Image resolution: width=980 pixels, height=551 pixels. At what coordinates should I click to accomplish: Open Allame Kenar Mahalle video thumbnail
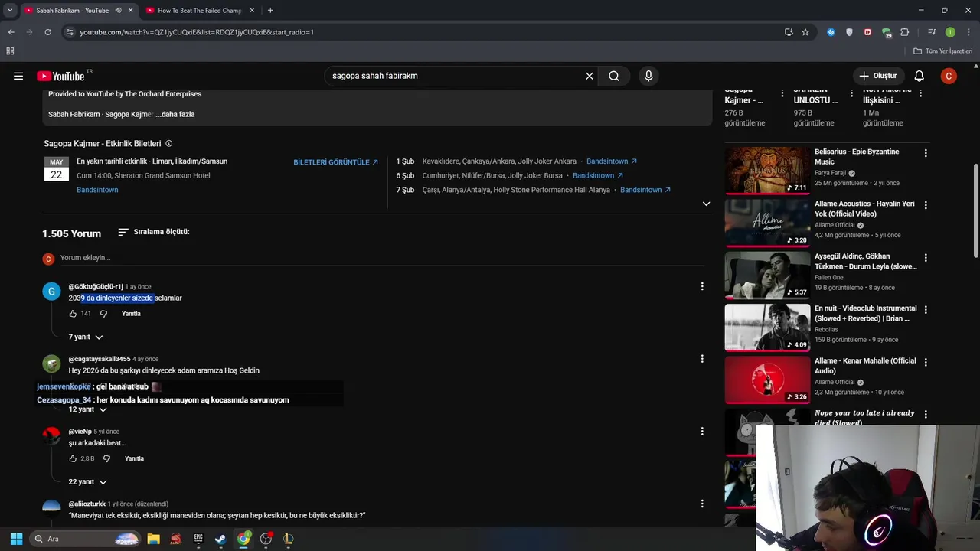click(x=767, y=380)
